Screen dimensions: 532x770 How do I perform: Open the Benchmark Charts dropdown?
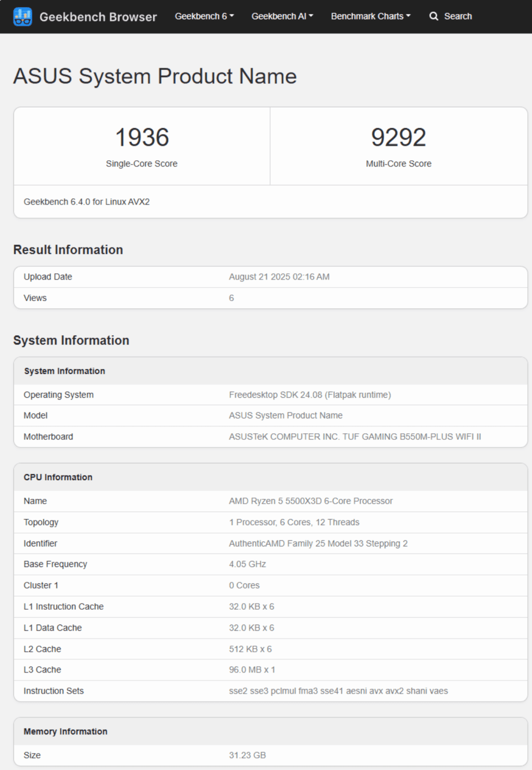(x=370, y=16)
